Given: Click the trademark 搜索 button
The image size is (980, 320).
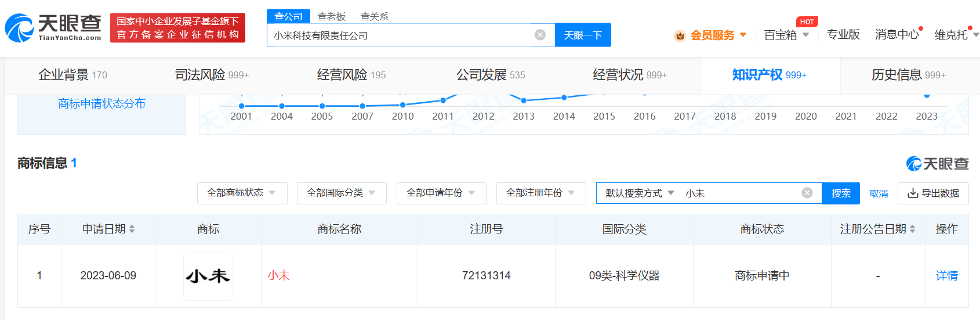Looking at the screenshot, I should click(x=841, y=193).
